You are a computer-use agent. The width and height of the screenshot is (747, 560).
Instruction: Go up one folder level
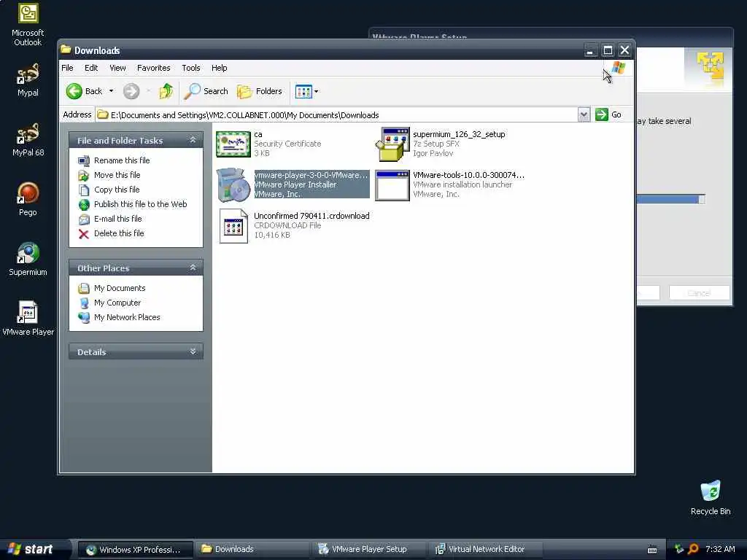click(x=166, y=91)
